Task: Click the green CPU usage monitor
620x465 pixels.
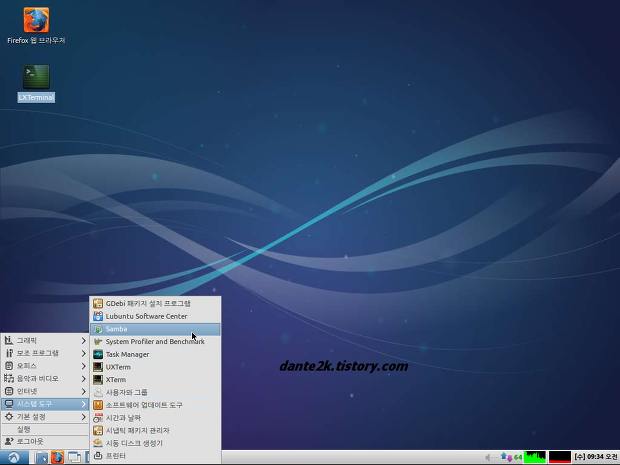Action: tap(534, 457)
